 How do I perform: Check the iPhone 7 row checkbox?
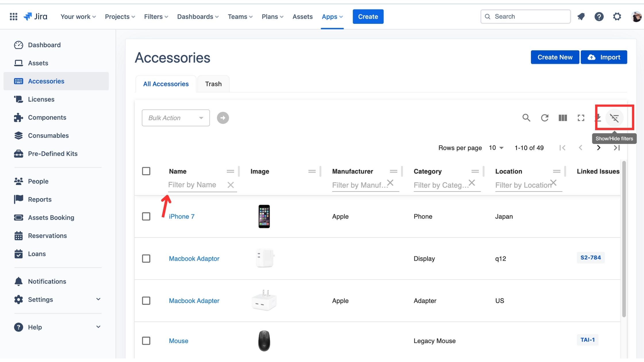tap(146, 216)
